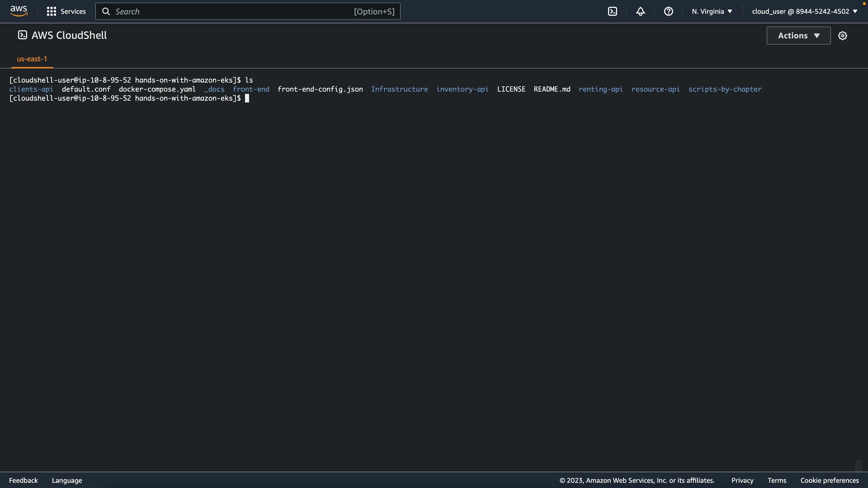Click the CloudShell terminal icon in top bar
This screenshot has height=488, width=868.
(613, 11)
